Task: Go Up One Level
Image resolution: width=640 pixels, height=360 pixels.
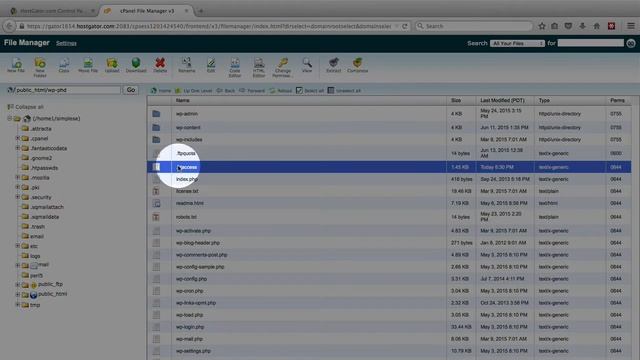Action: point(193,91)
